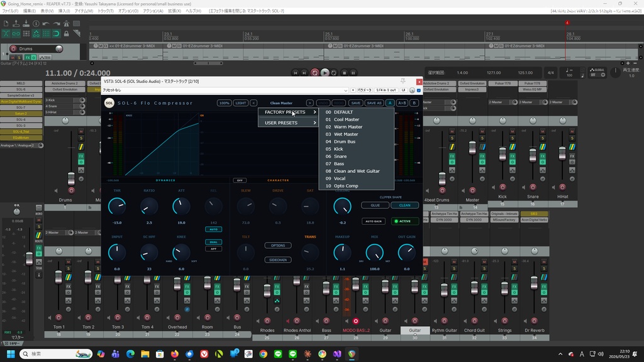
Task: Copy A to B with the A>B button
Action: click(x=402, y=103)
